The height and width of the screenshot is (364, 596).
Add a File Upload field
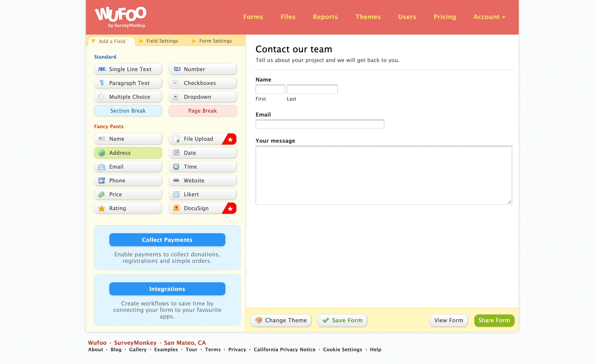(x=203, y=139)
